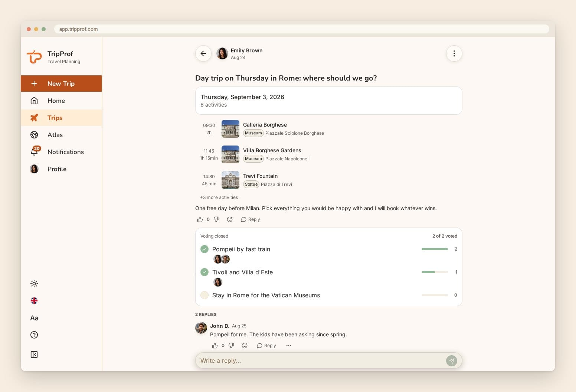Viewport: 576px width, 392px height.
Task: Expand +3 more activities
Action: click(x=219, y=197)
